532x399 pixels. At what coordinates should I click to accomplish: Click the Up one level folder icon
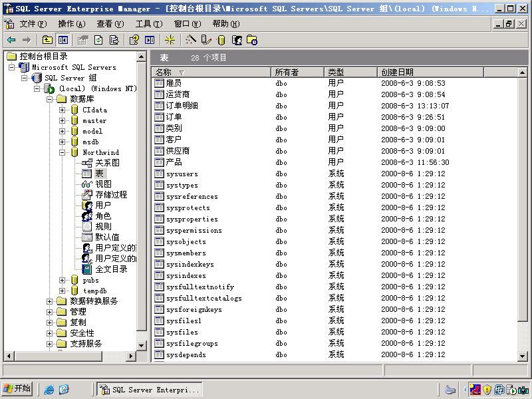[47, 40]
